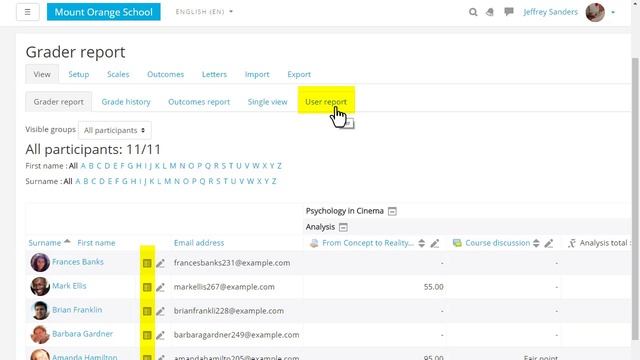
Task: Sort by First name column
Action: [96, 243]
